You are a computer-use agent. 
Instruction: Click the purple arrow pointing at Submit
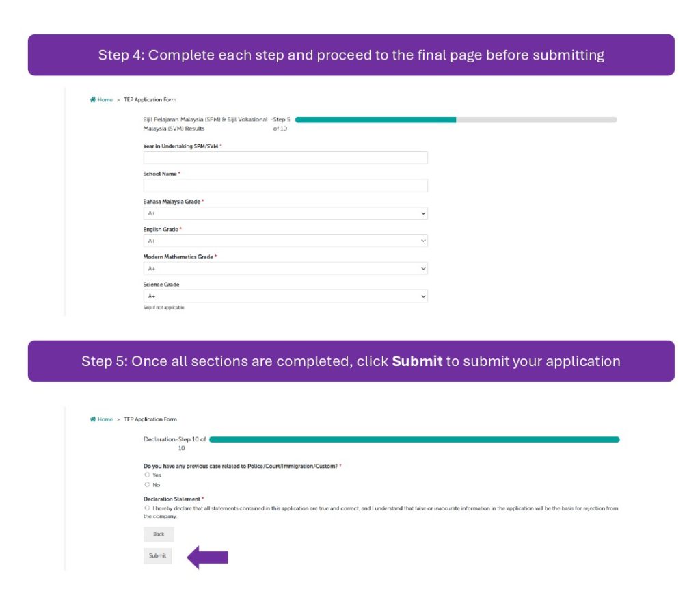[x=207, y=557]
